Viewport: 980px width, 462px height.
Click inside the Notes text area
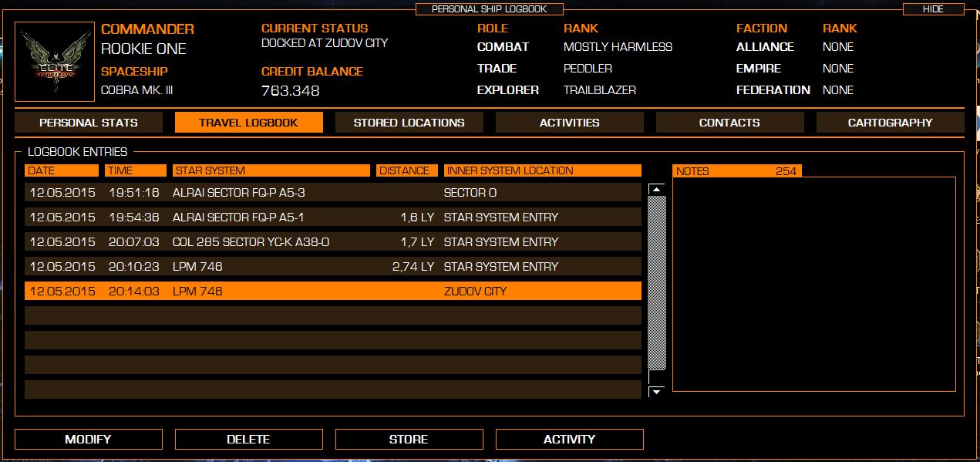coord(814,284)
